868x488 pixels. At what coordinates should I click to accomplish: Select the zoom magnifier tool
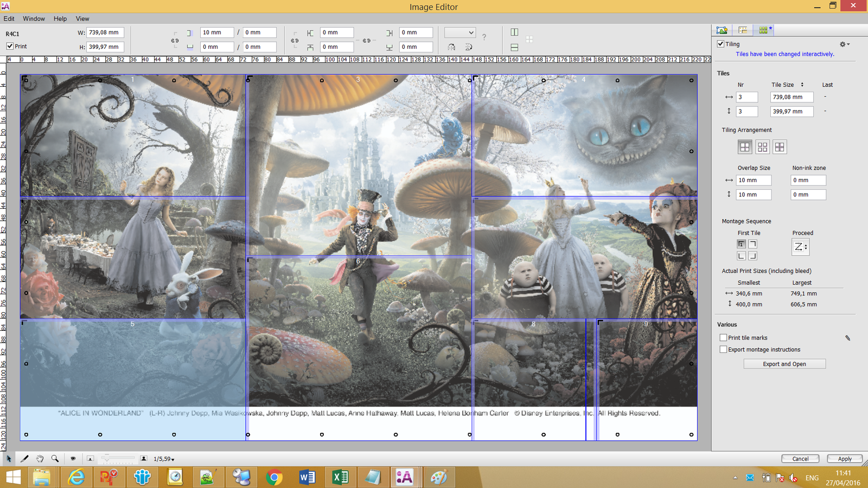pyautogui.click(x=55, y=458)
